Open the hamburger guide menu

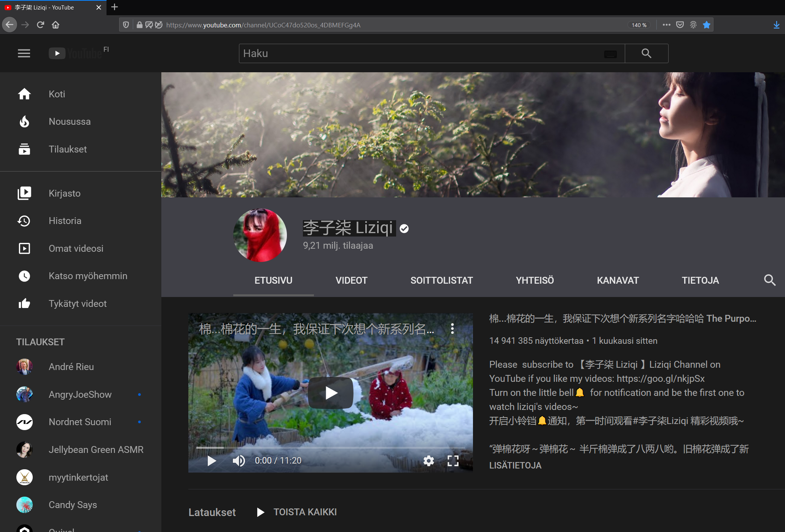(x=24, y=53)
